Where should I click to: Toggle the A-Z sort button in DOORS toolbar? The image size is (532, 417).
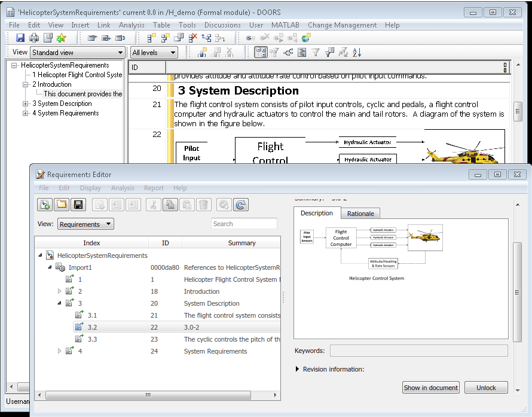tap(357, 52)
